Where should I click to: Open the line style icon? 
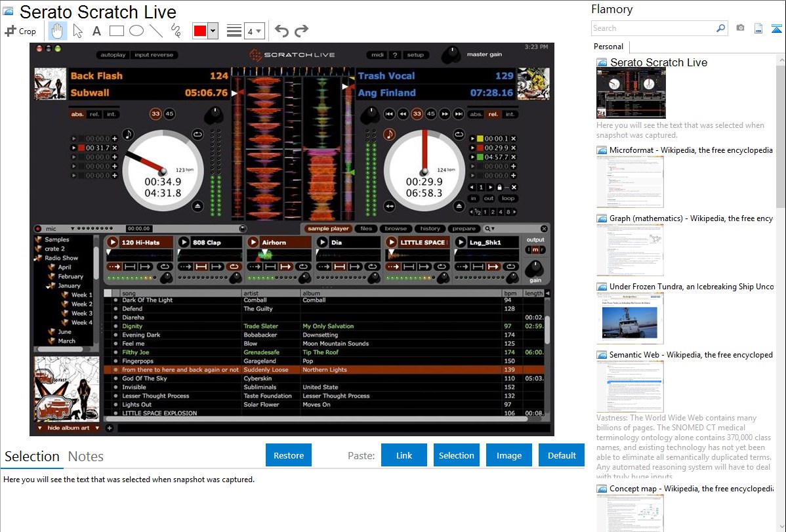click(234, 31)
